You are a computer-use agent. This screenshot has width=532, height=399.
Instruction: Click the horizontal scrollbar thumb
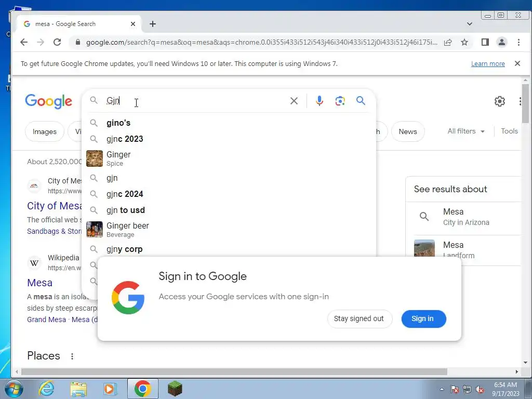pyautogui.click(x=234, y=372)
